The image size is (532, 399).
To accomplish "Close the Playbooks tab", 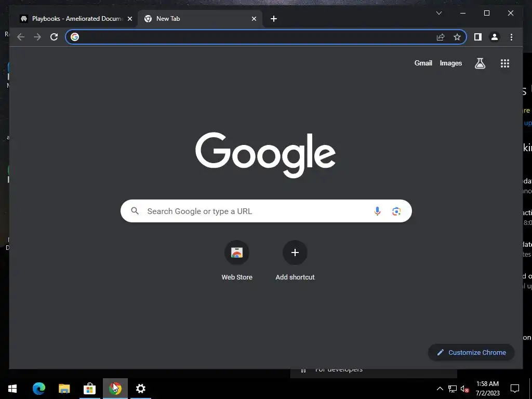I will click(129, 19).
